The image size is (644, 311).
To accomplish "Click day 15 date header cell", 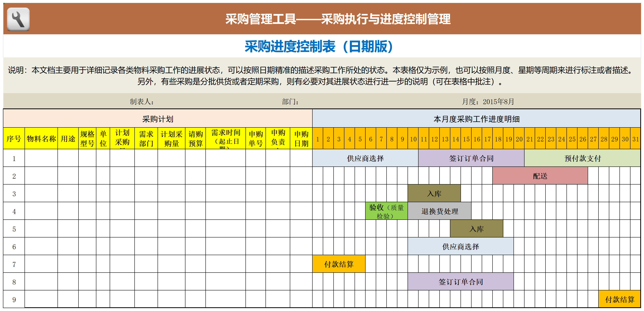I will pyautogui.click(x=466, y=139).
